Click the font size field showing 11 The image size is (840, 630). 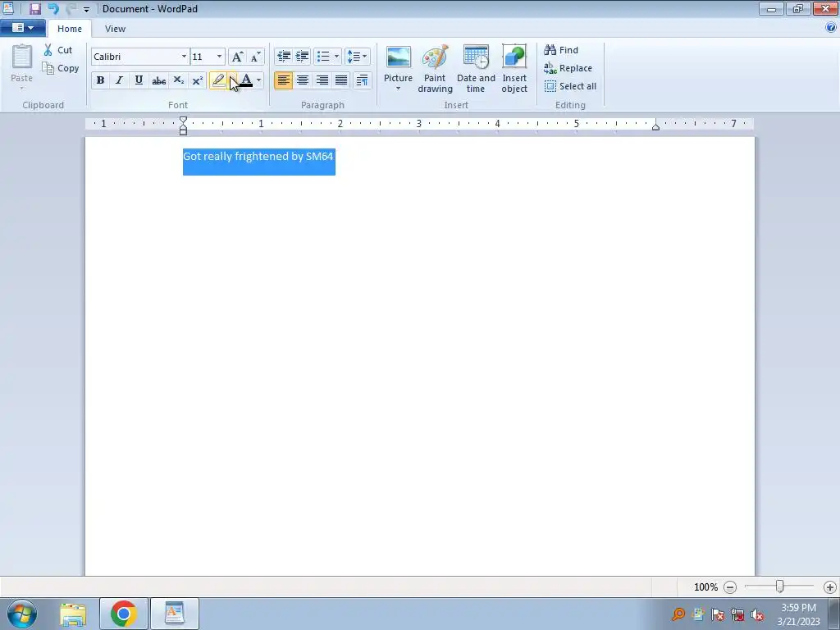[203, 57]
